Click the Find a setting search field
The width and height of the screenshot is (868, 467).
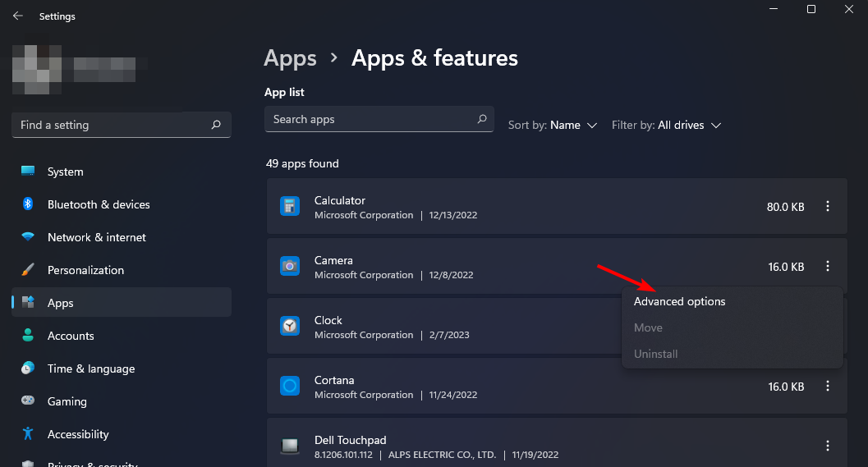[111, 125]
